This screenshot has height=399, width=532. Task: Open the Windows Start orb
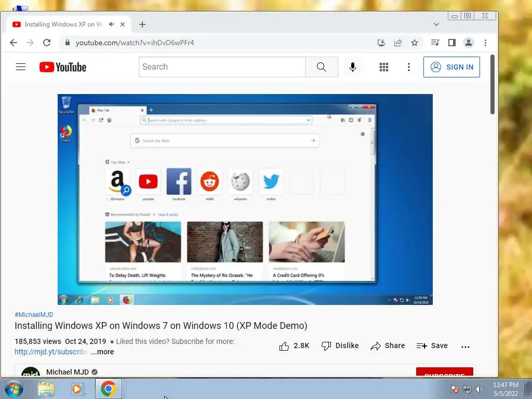click(x=14, y=389)
